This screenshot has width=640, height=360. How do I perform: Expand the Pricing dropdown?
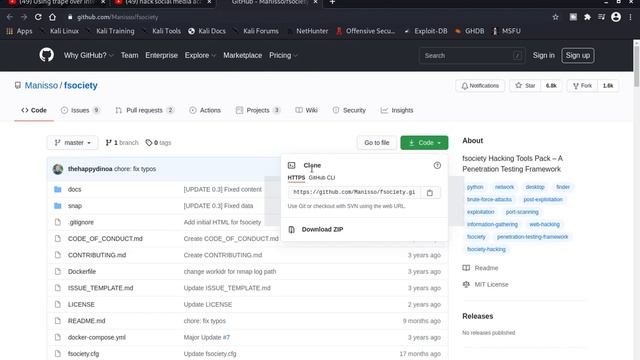(x=283, y=55)
